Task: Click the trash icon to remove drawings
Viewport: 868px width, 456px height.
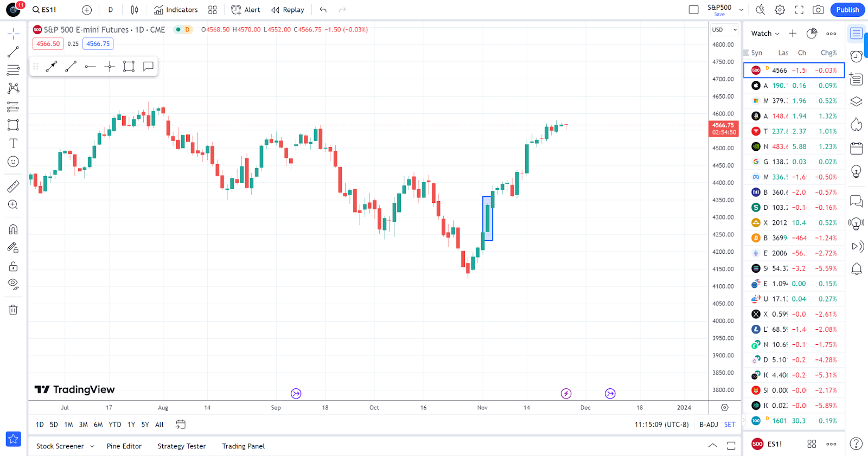Action: point(14,310)
